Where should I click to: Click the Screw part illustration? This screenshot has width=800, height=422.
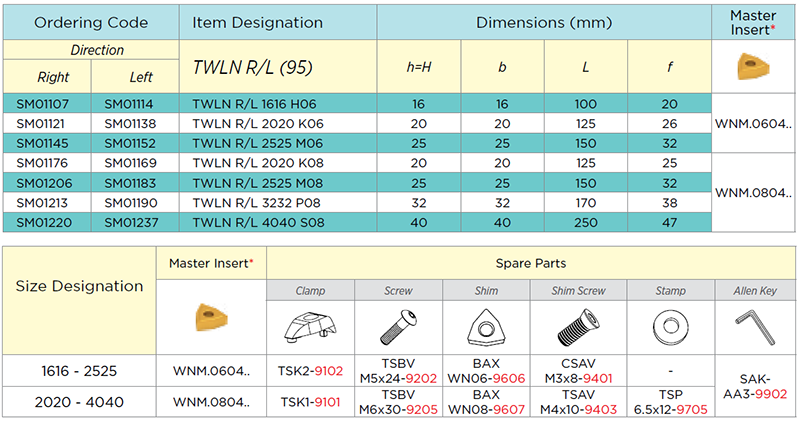coord(398,327)
